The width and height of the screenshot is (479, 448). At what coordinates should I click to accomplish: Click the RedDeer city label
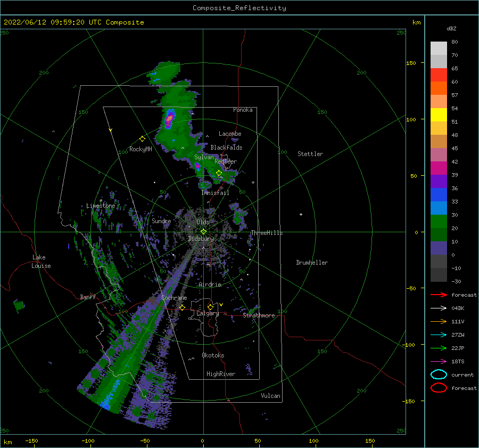(x=226, y=161)
